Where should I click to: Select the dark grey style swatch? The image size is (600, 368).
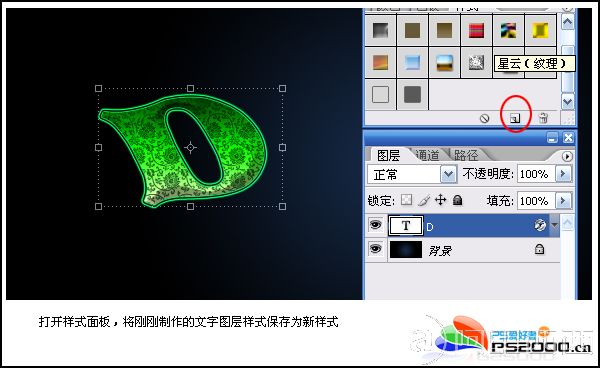(x=412, y=94)
